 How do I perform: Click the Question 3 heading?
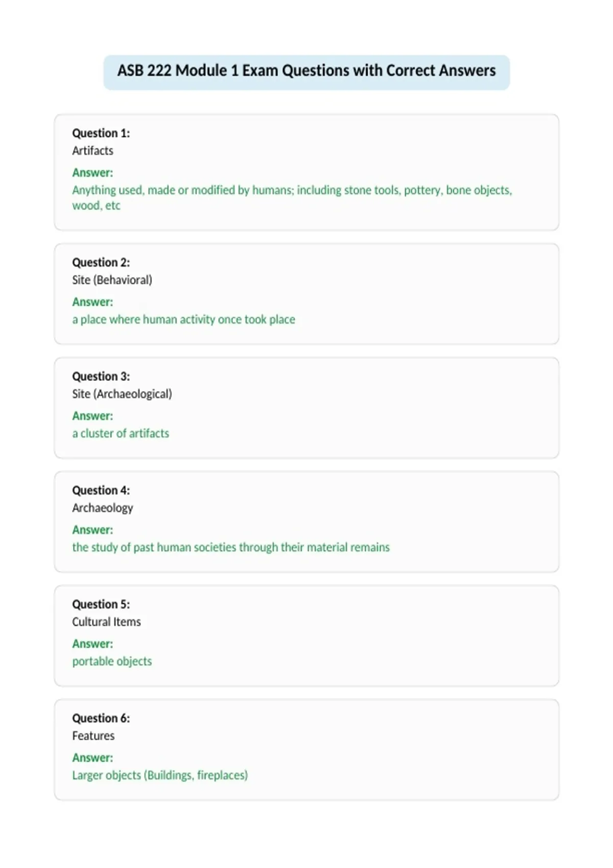[101, 376]
